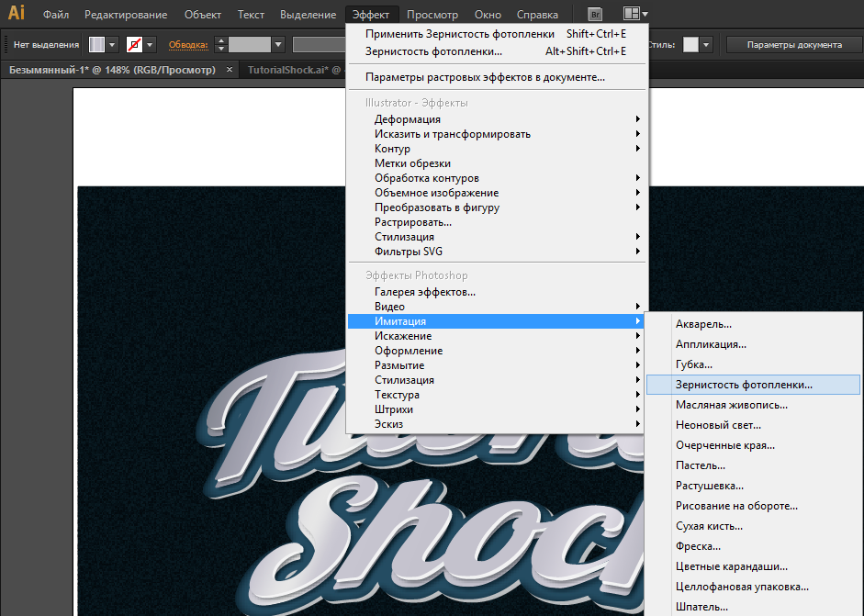Expand Illustrator Стилизация submenu

pyautogui.click(x=496, y=237)
